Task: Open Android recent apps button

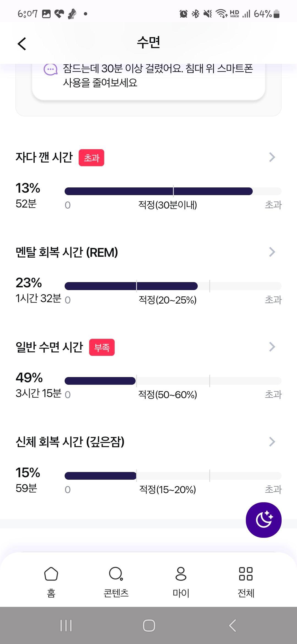Action: [66, 625]
